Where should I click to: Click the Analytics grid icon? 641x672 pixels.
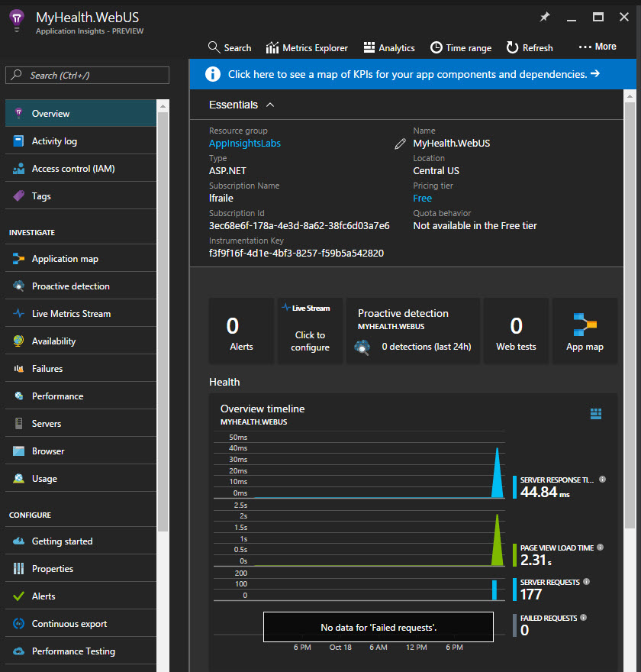click(x=369, y=47)
